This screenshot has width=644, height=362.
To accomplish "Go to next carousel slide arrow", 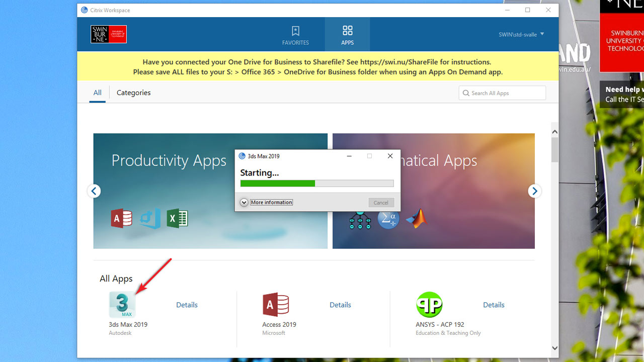I will (x=534, y=191).
